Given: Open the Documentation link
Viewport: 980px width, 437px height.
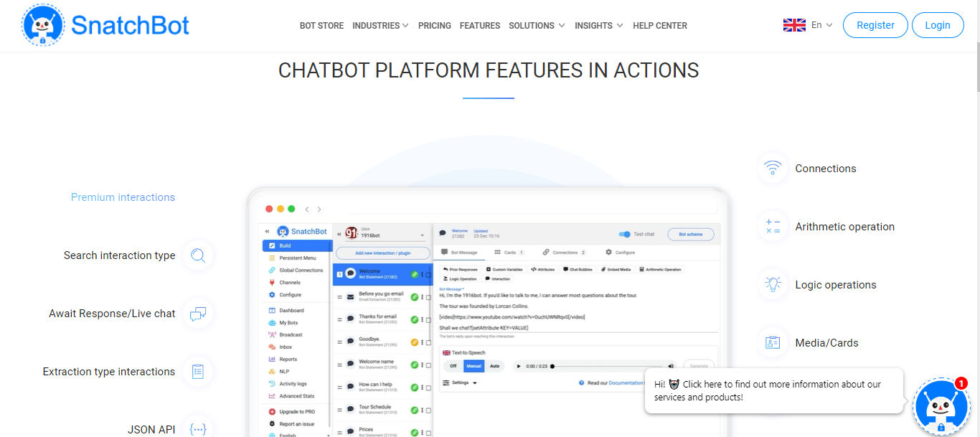Looking at the screenshot, I should [626, 382].
